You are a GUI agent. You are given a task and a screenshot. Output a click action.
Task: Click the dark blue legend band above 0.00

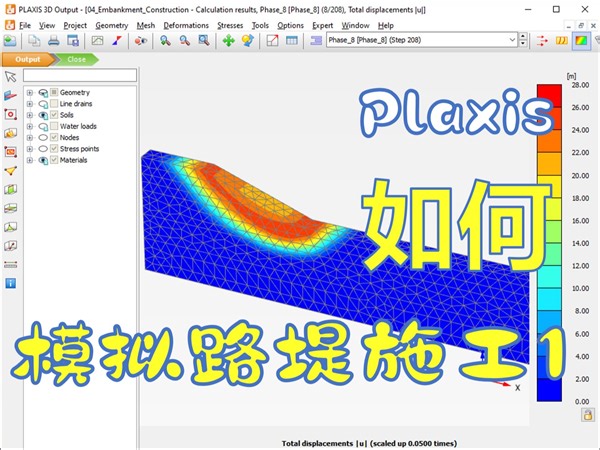click(x=549, y=390)
